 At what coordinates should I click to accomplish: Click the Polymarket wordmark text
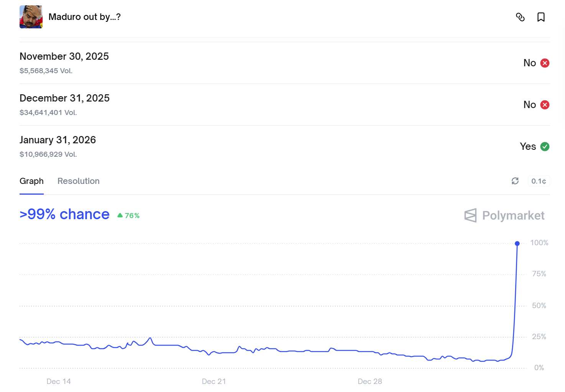513,215
